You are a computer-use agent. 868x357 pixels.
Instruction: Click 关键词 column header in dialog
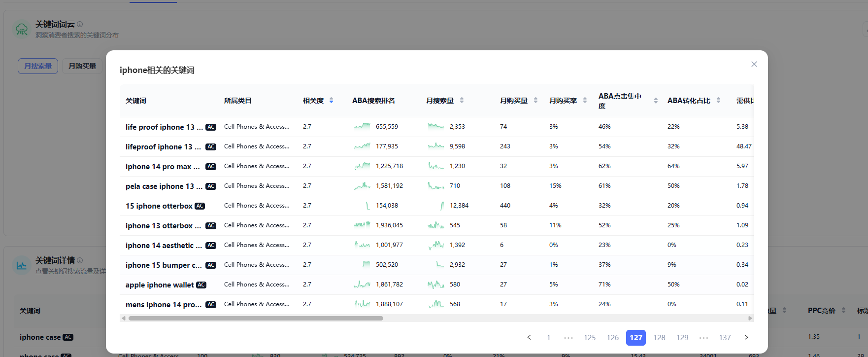coord(136,101)
